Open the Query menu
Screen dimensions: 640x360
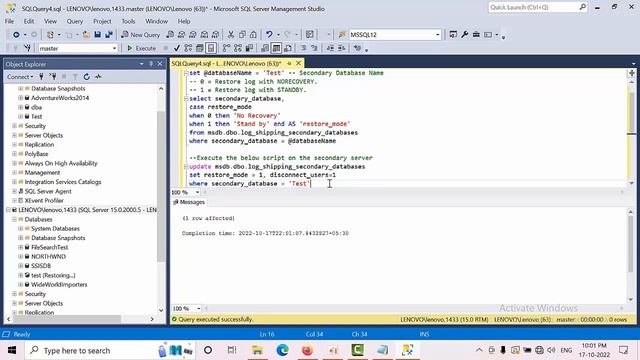(x=75, y=21)
